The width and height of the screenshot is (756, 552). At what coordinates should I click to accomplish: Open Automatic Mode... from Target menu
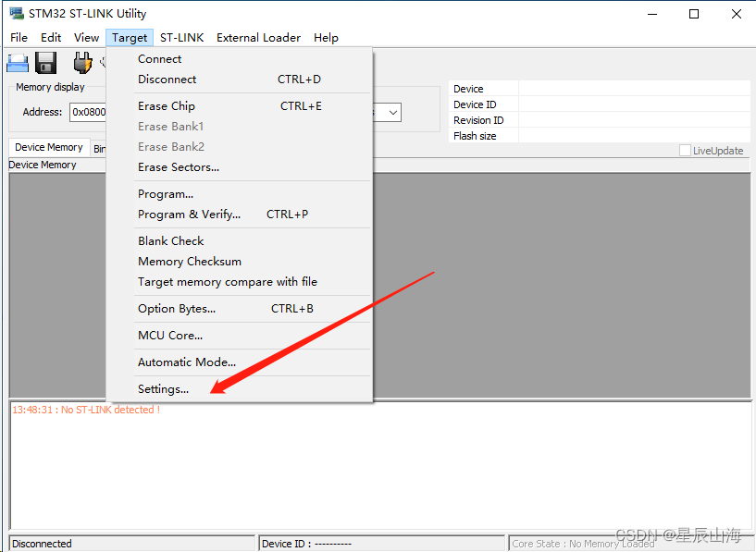click(x=240, y=362)
